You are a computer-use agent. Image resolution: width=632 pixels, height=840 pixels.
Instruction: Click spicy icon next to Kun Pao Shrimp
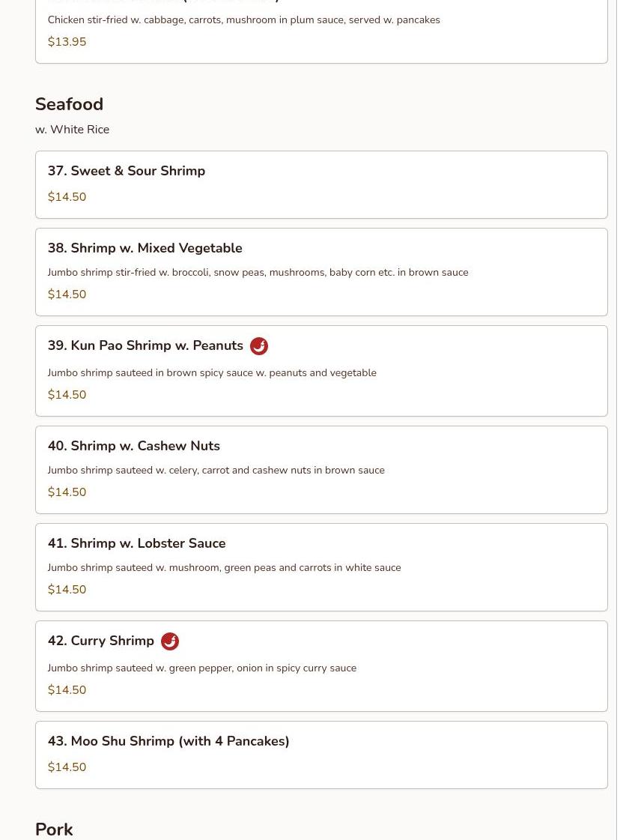point(259,346)
